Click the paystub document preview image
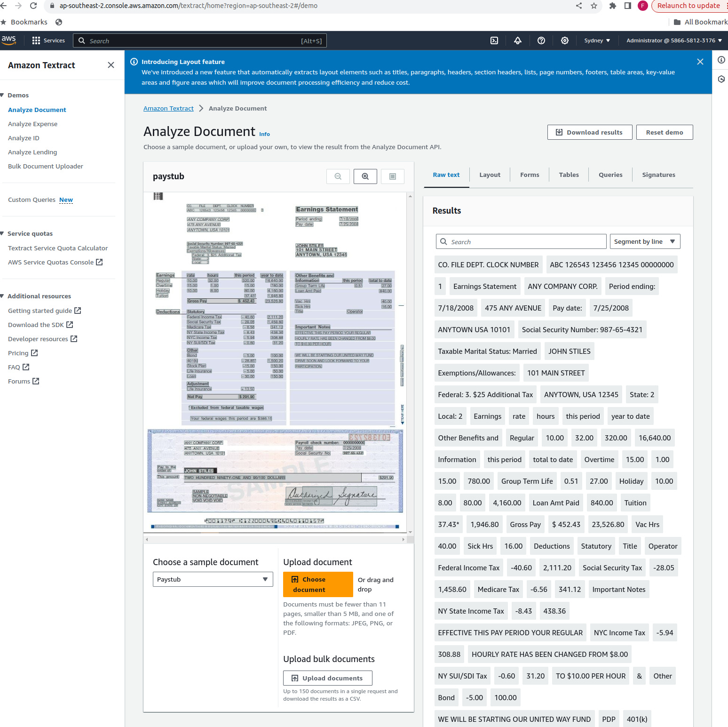Screen dimensions: 728x727 point(275,361)
